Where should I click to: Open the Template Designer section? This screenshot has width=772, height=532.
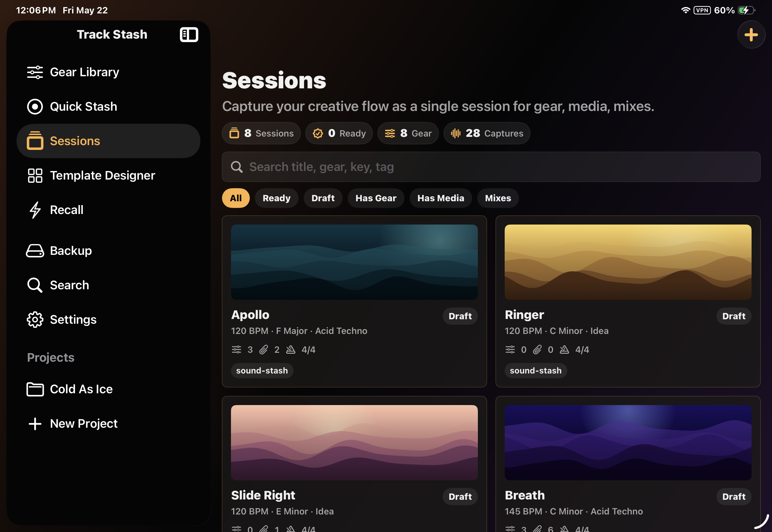(x=108, y=175)
